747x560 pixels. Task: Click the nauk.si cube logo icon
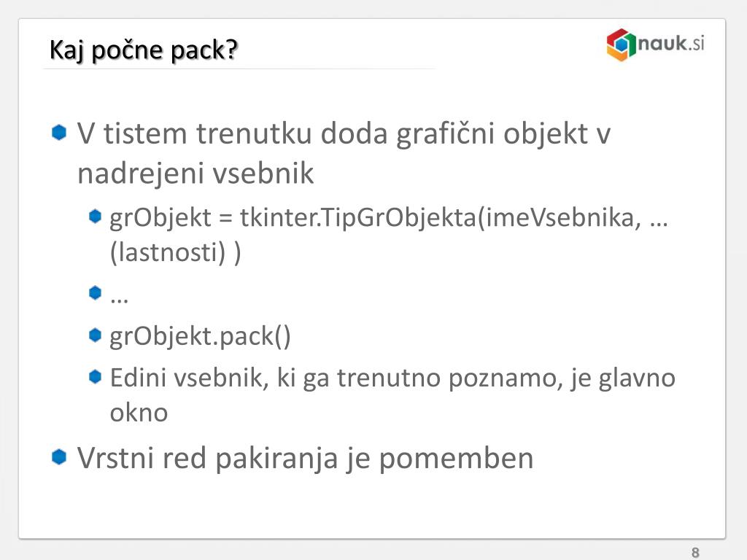point(622,45)
